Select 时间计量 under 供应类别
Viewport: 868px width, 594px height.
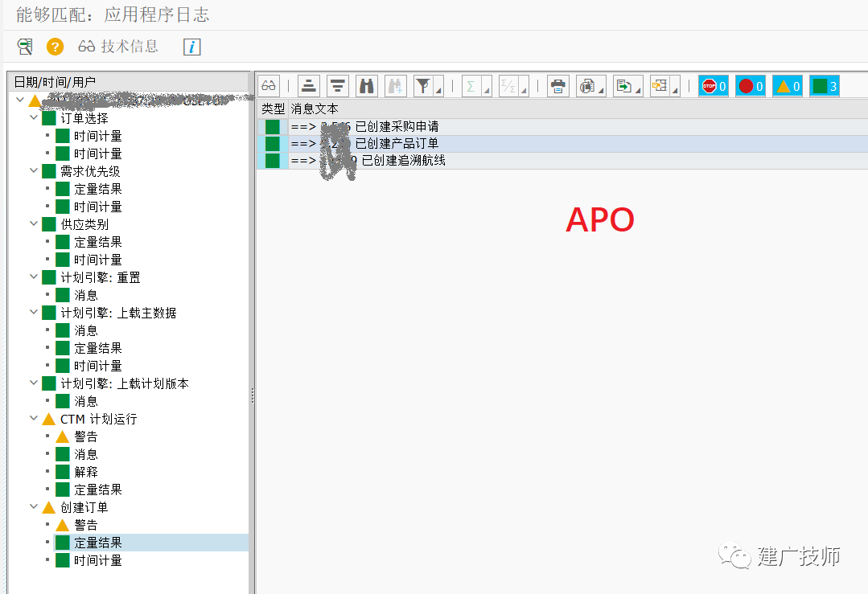(x=98, y=260)
